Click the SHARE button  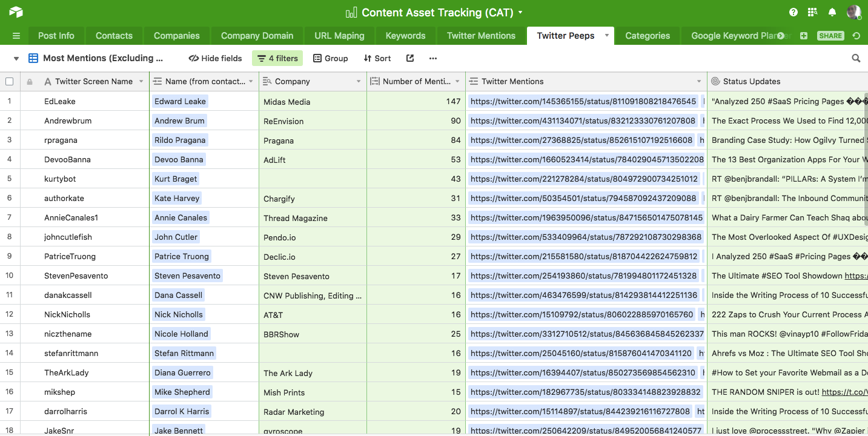pos(830,36)
